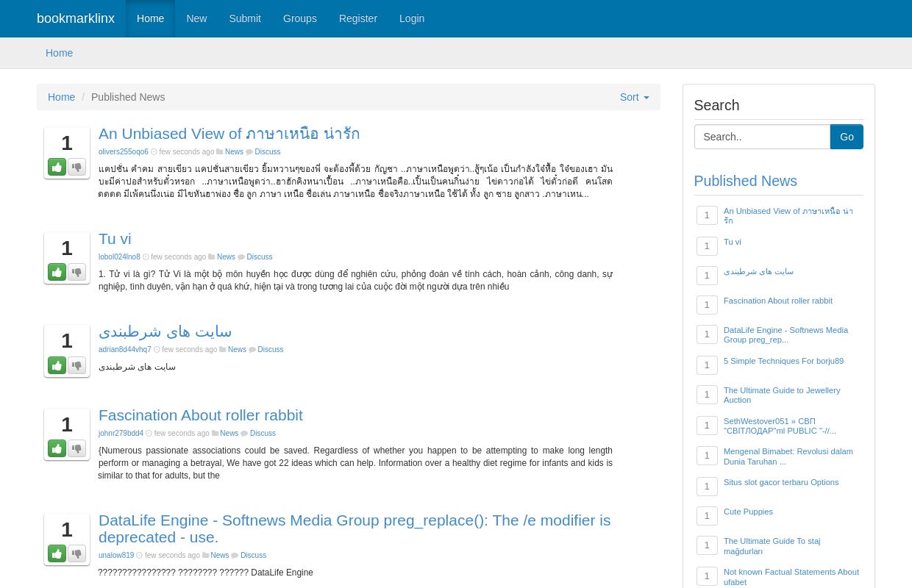Open the Home breadcrumb link
This screenshot has width=912, height=588.
tap(62, 97)
